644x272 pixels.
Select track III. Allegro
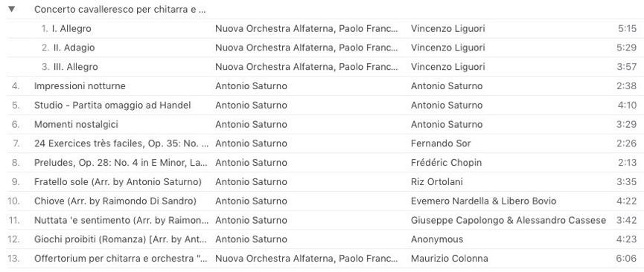[322, 67]
